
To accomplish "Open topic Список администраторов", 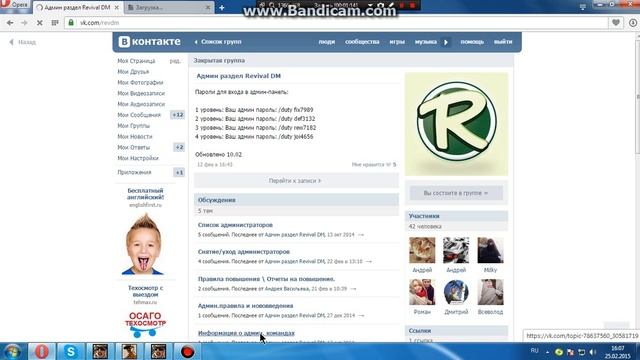I will (x=235, y=225).
